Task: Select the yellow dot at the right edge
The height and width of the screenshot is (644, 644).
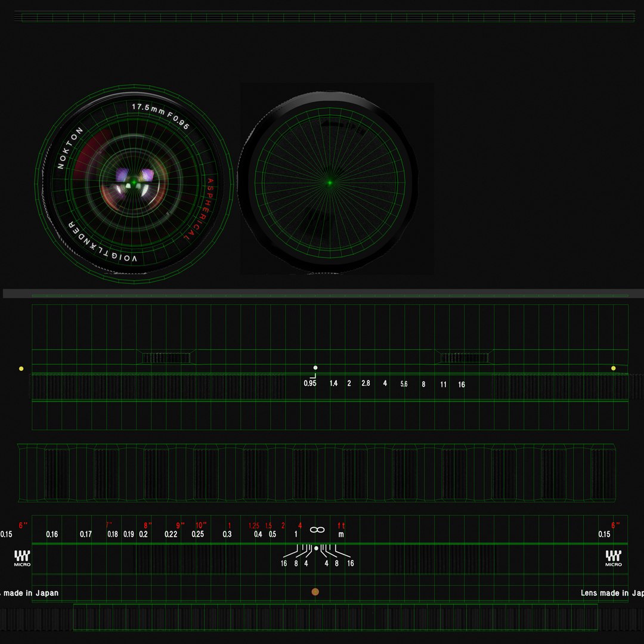Action: click(613, 369)
